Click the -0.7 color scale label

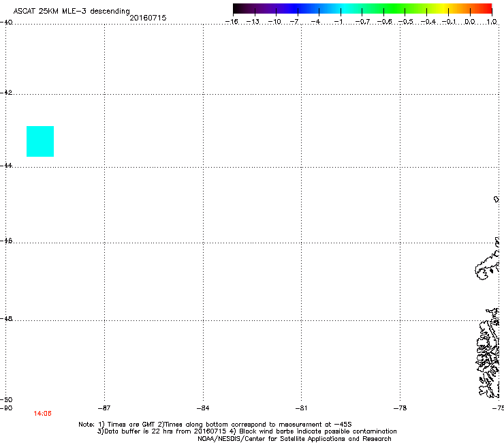(362, 22)
